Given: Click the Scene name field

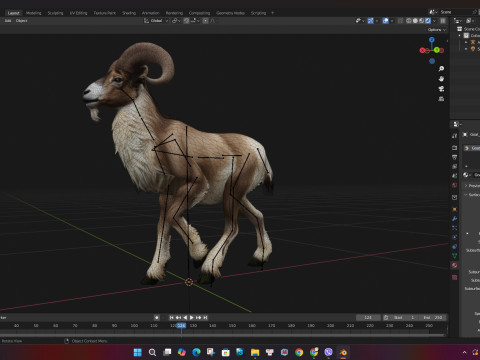Looking at the screenshot, I should tap(455, 12).
